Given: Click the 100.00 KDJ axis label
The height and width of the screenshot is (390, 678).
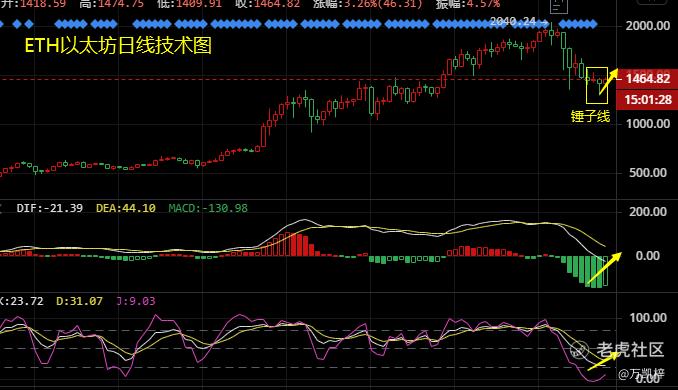Looking at the screenshot, I should (x=648, y=318).
